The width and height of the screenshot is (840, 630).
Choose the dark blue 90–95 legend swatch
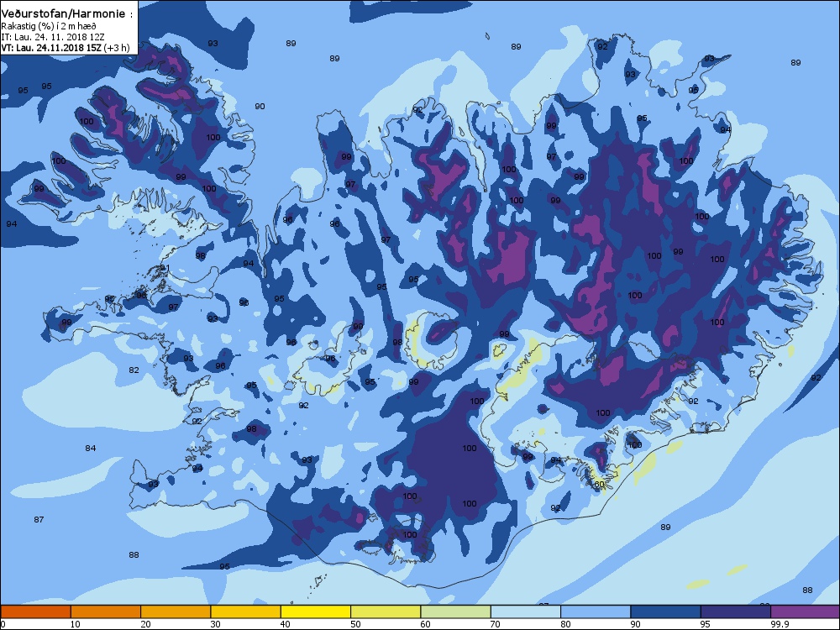(666, 612)
